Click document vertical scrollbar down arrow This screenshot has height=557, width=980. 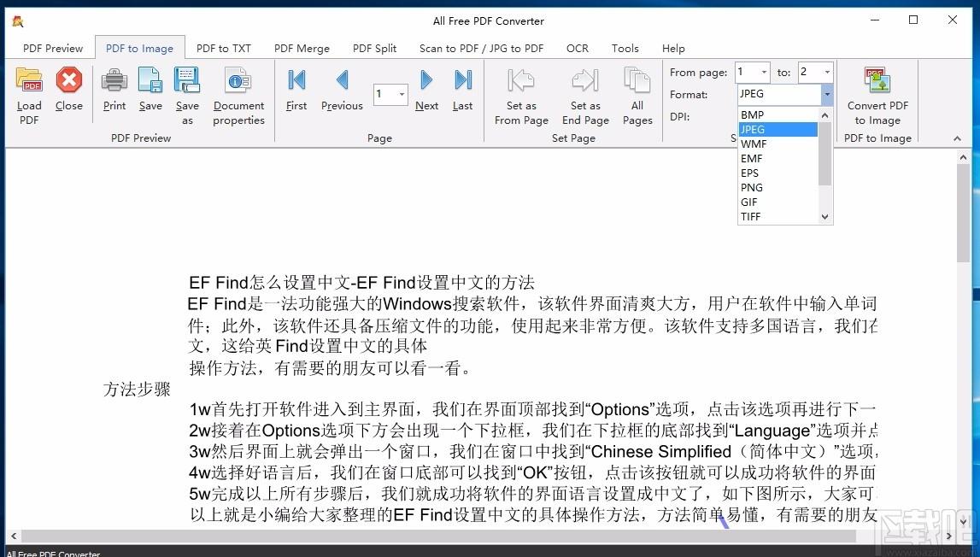click(963, 521)
